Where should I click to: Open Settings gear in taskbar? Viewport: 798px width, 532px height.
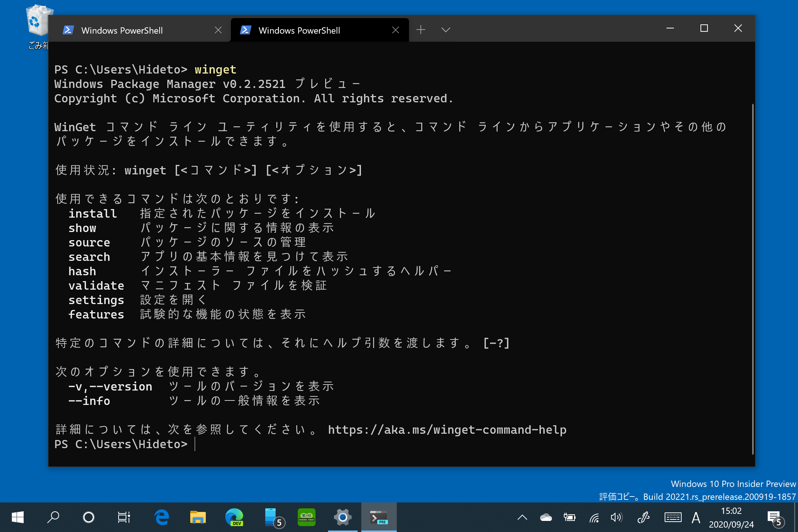(343, 517)
